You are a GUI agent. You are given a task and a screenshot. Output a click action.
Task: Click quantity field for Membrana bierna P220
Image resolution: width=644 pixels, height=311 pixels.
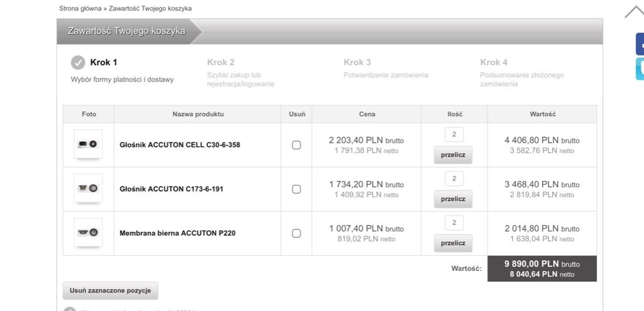click(454, 223)
